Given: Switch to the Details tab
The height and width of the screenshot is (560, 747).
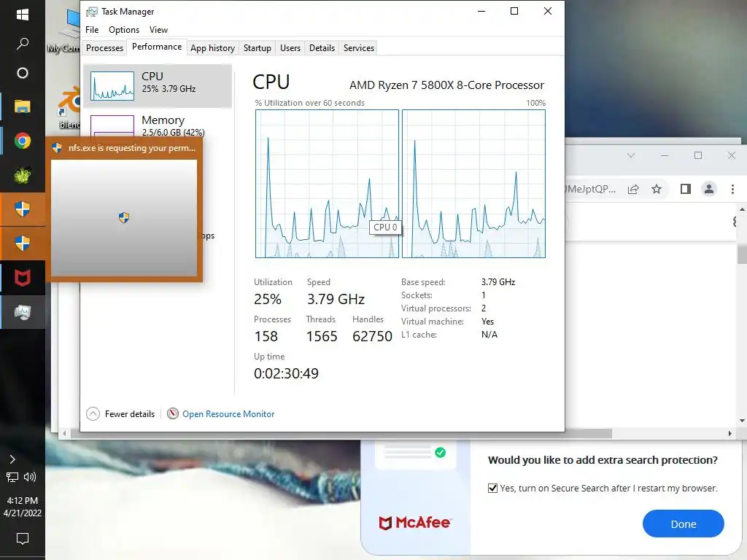Looking at the screenshot, I should click(322, 47).
